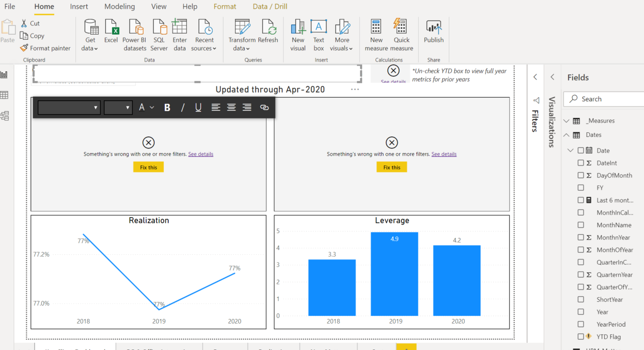The image size is (644, 350).
Task: Switch to the Modeling ribbon tab
Action: [x=119, y=7]
